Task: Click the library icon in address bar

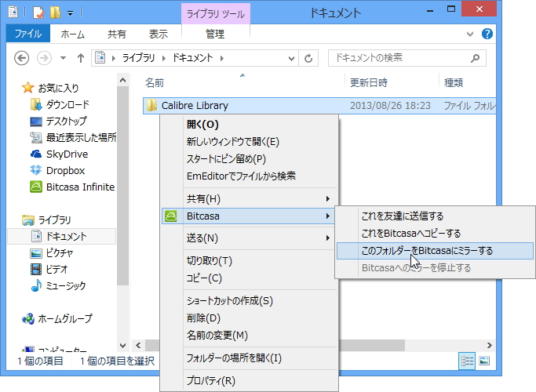Action: pos(100,58)
